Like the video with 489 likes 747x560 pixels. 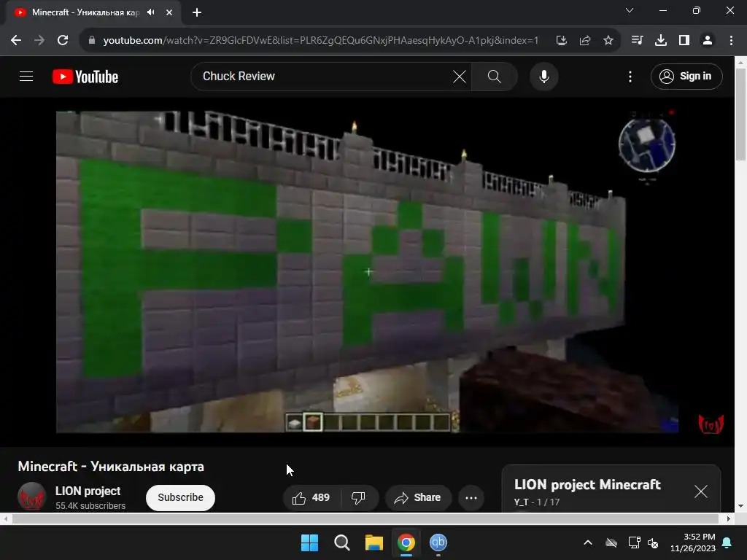pos(311,497)
